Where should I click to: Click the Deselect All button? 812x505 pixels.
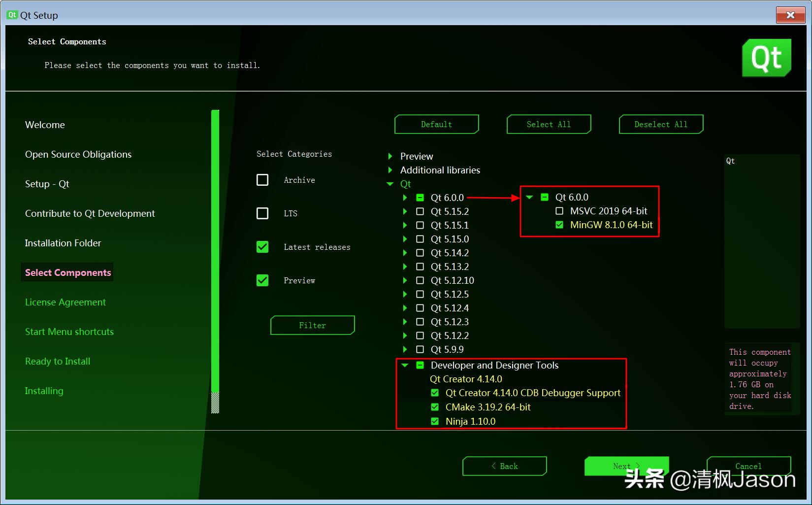click(661, 124)
